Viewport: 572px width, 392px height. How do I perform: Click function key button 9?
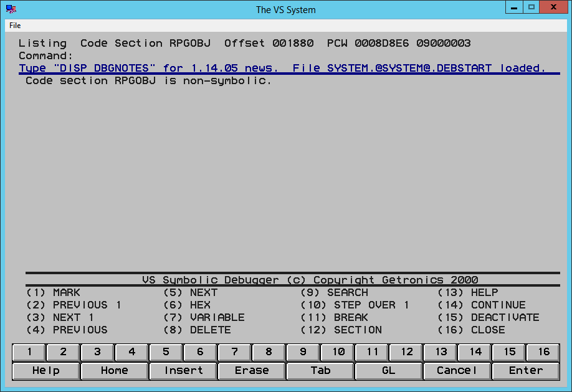303,352
